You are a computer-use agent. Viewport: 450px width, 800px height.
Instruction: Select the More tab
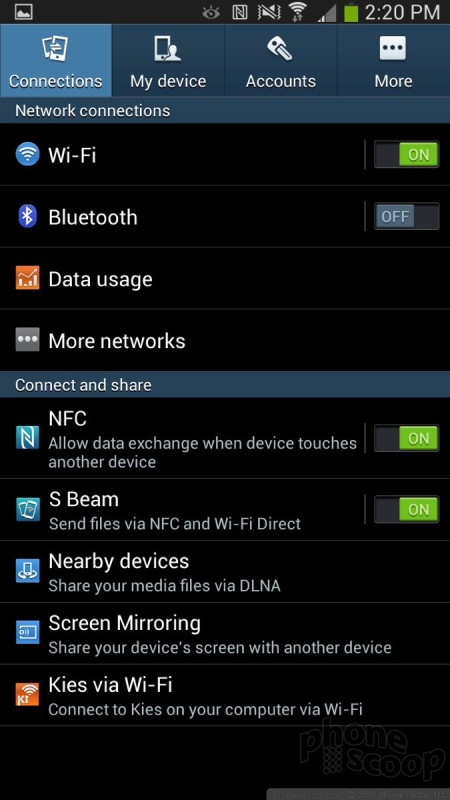(x=393, y=60)
